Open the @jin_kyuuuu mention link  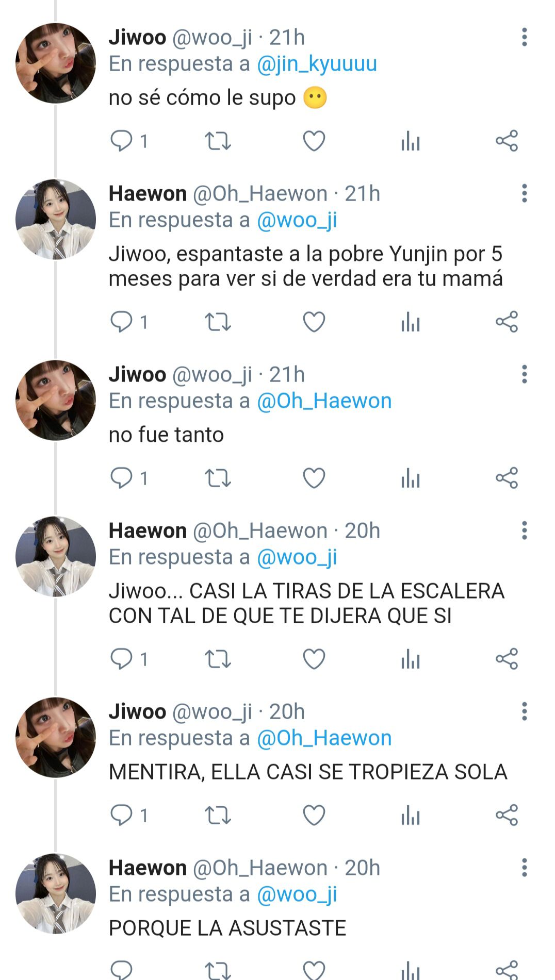point(317,64)
